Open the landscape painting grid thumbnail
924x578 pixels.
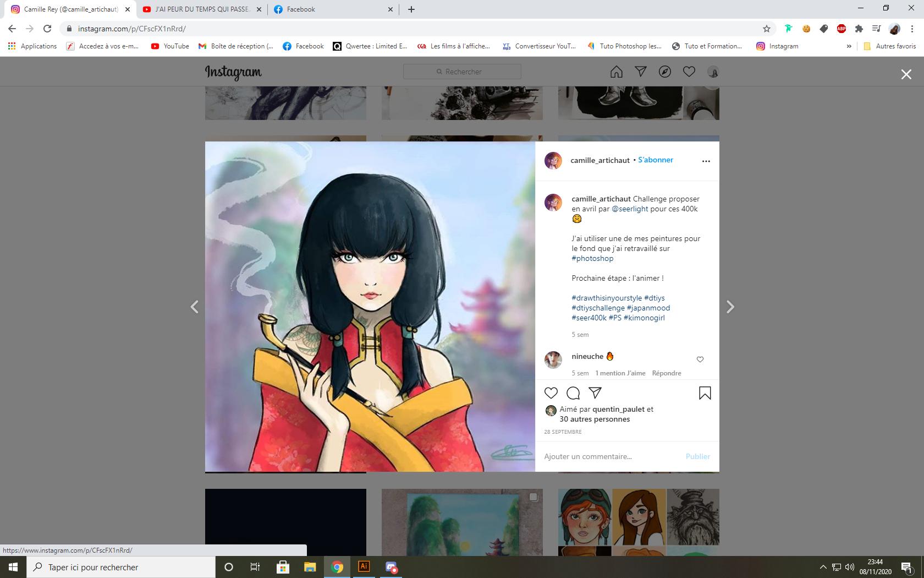[x=462, y=522]
